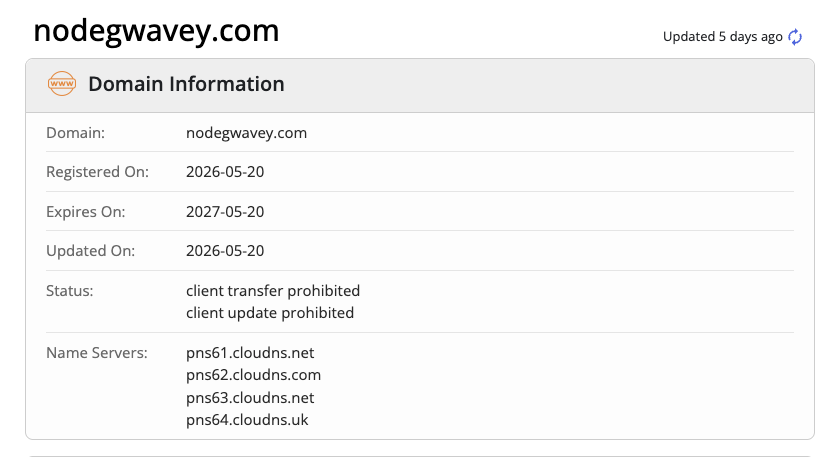The image size is (823, 457).
Task: Click the Updated 5 days ago text
Action: click(723, 37)
